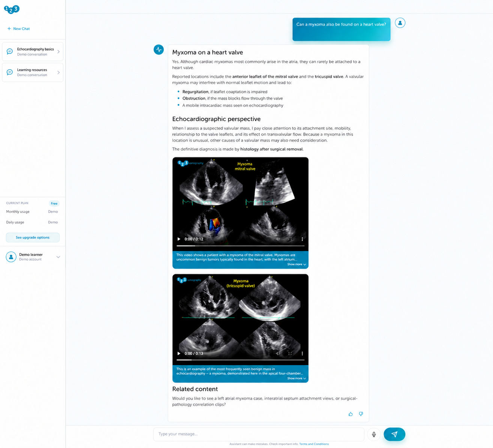Click the Learning resources chevron arrow
493x448 pixels.
tap(58, 72)
